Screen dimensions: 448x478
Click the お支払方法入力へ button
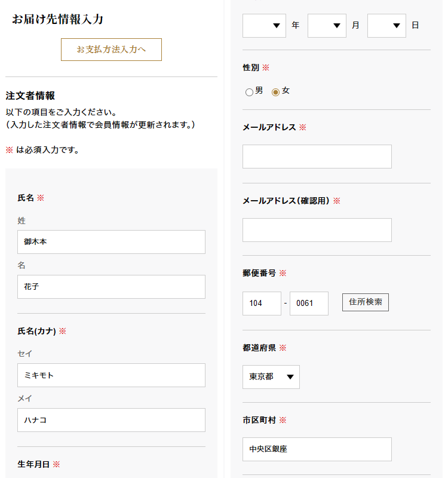coord(111,50)
